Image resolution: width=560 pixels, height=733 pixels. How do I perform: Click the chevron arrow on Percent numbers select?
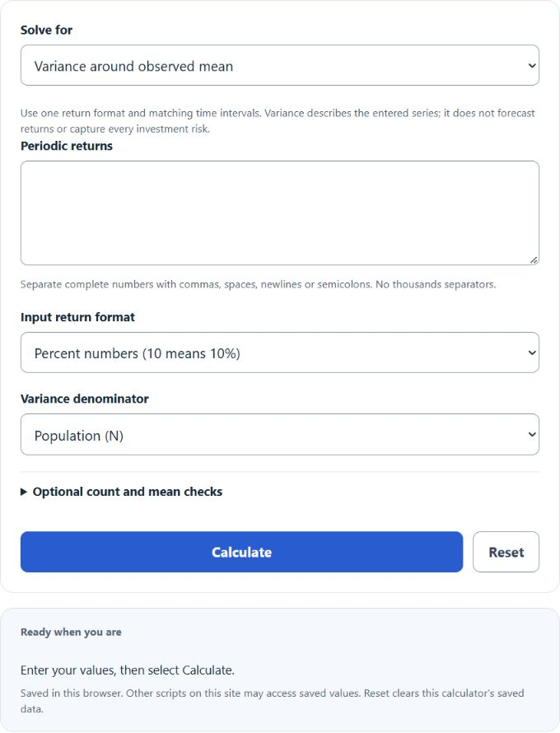pos(531,353)
